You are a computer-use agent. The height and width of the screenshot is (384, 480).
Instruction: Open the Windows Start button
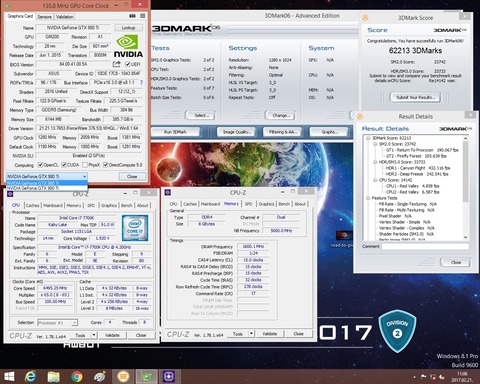coord(9,377)
